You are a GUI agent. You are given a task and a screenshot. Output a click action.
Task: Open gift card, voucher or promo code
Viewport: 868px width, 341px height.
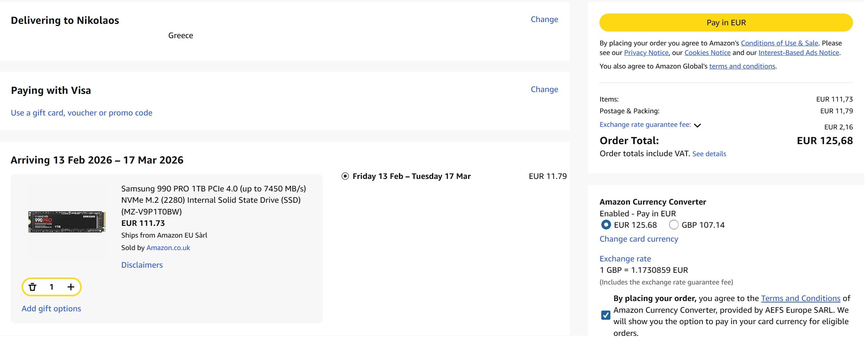click(x=82, y=113)
